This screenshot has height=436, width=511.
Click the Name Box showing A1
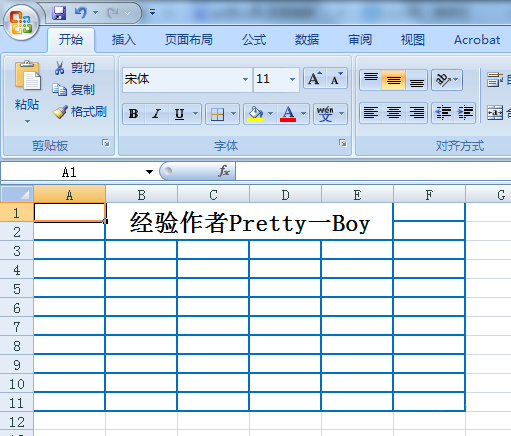pos(70,172)
